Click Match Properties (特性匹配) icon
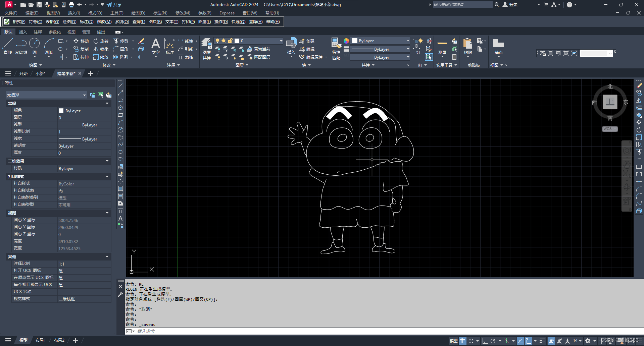Screen dimensions: 644x346 [x=336, y=49]
